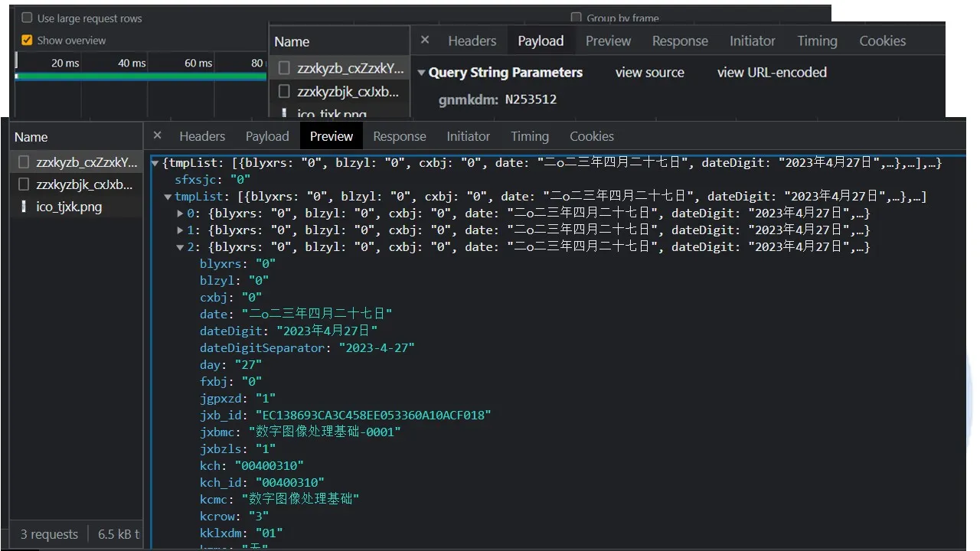Open the Headers tab in lower panel

202,136
